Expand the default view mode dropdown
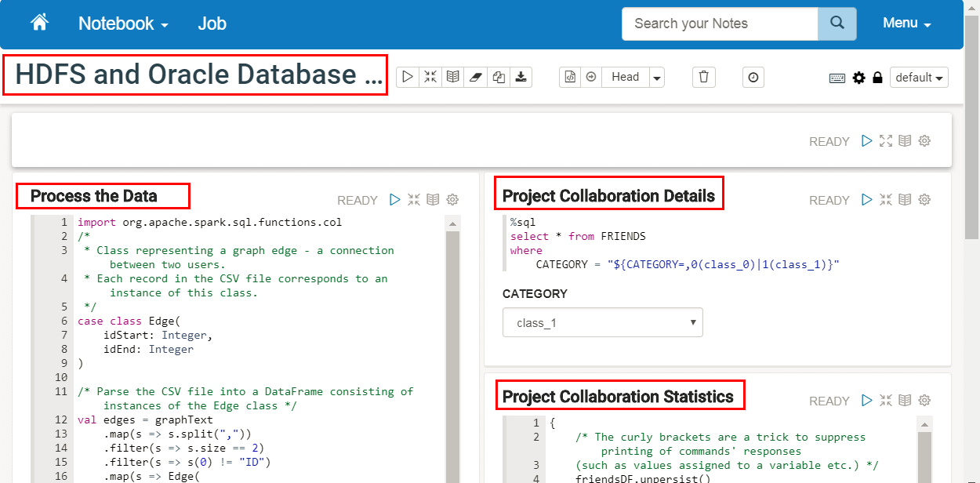Viewport: 980px width, 483px height. (x=919, y=78)
